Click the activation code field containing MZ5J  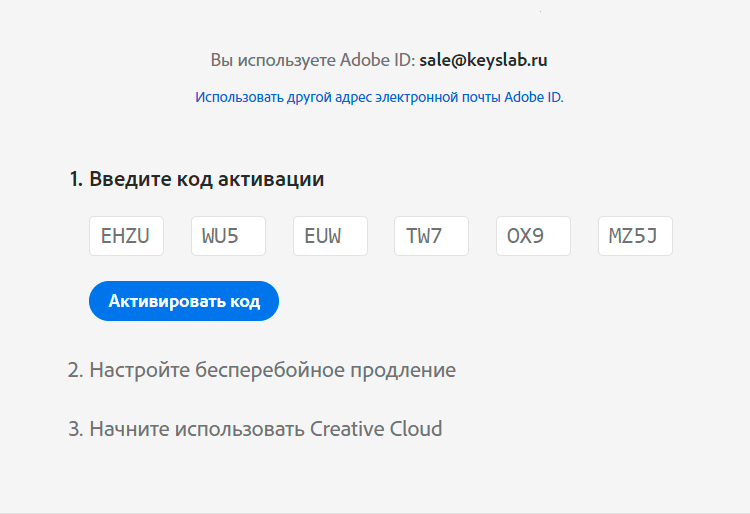(635, 236)
